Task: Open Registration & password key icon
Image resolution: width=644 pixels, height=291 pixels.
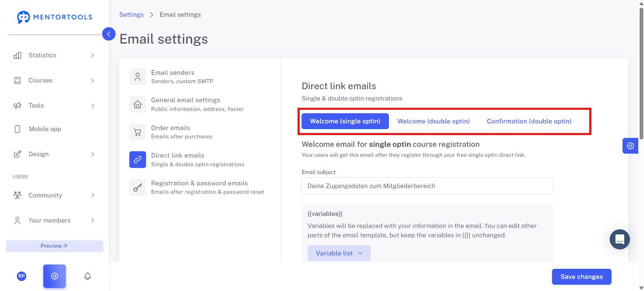Action: coord(138,187)
